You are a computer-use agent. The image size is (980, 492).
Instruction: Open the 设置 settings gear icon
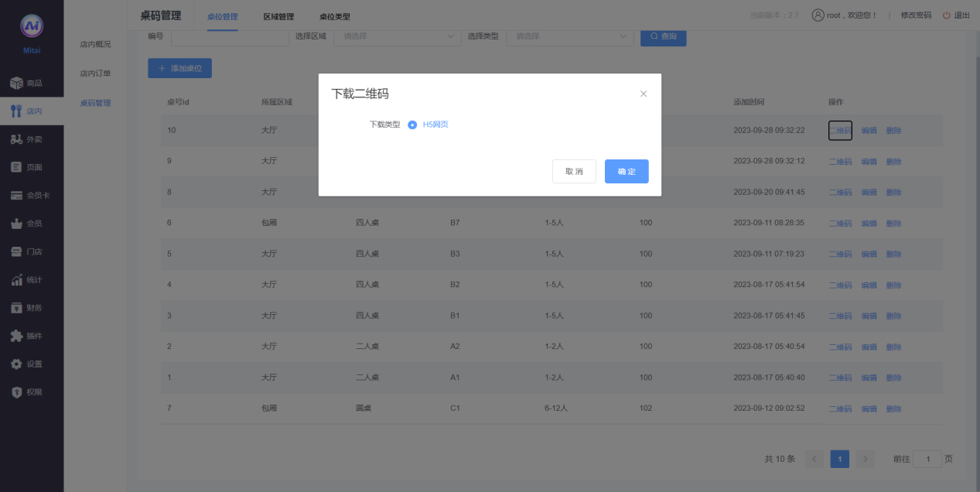(16, 364)
